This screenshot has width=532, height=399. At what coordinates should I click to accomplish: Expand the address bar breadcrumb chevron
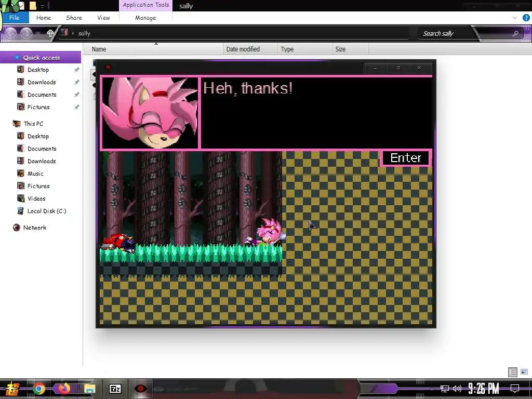click(x=73, y=33)
